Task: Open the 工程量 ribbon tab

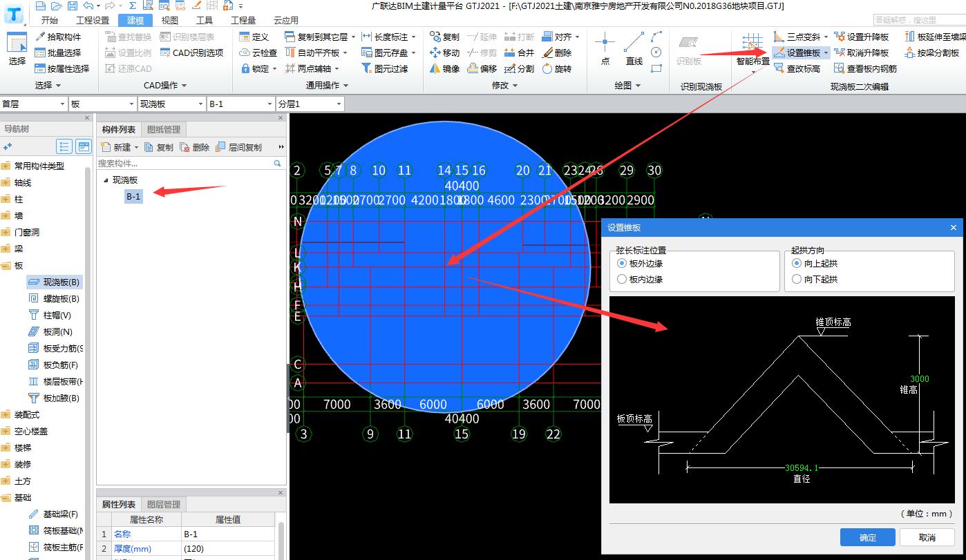Action: click(243, 20)
